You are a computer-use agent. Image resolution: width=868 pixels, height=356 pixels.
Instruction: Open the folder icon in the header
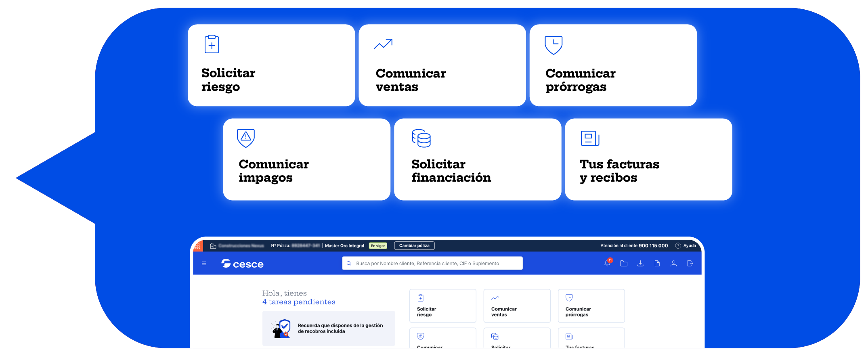[x=624, y=264]
